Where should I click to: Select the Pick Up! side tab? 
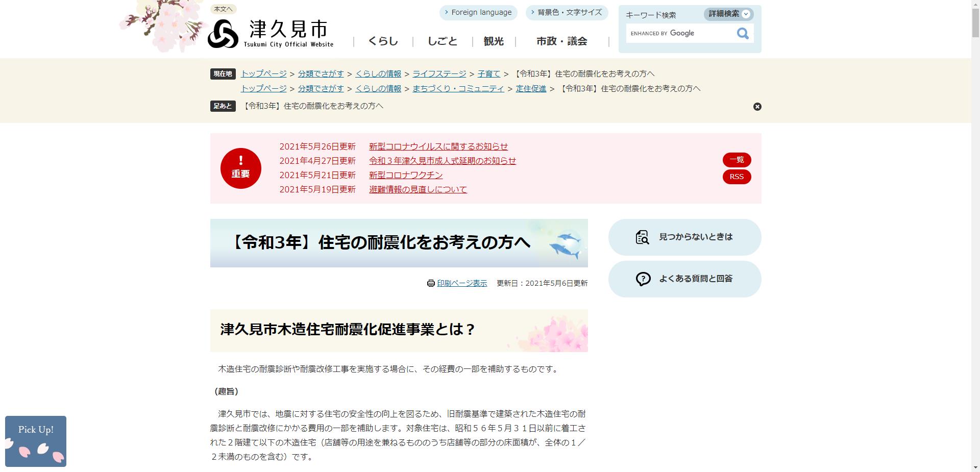click(x=35, y=441)
